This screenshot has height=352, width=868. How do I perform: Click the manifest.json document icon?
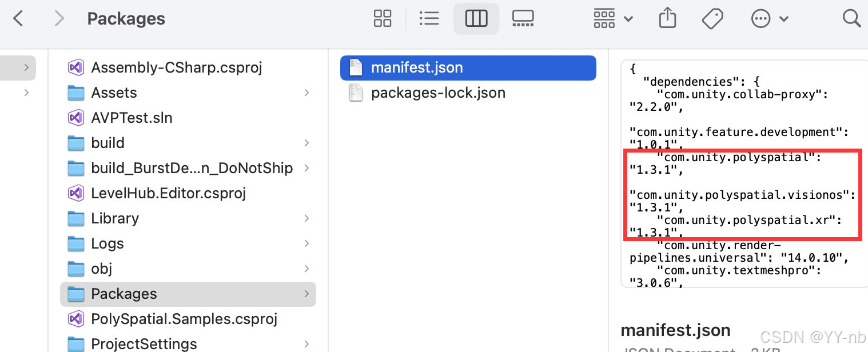tap(356, 67)
